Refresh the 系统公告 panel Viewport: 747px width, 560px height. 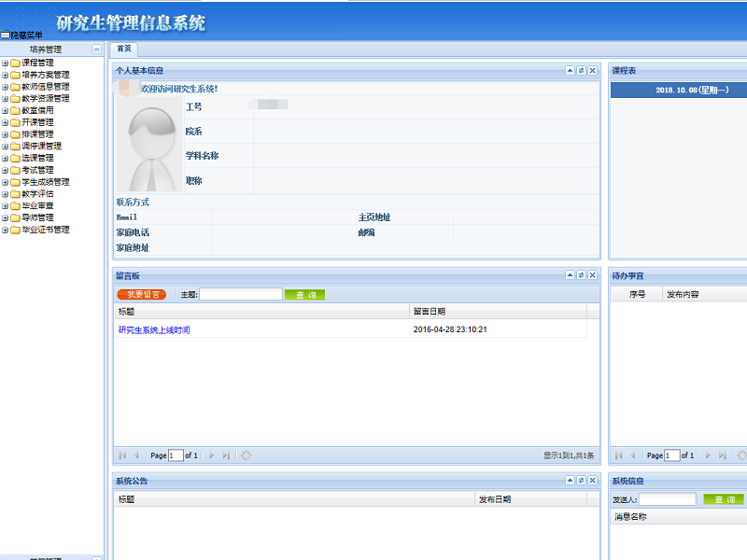(x=581, y=481)
